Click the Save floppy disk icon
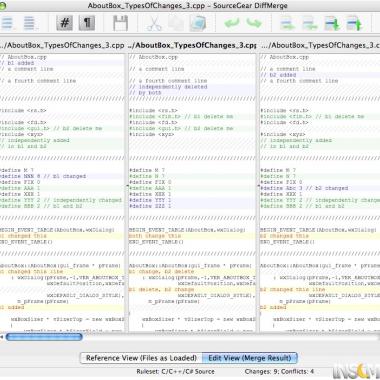This screenshot has height=380, width=380. point(120,23)
